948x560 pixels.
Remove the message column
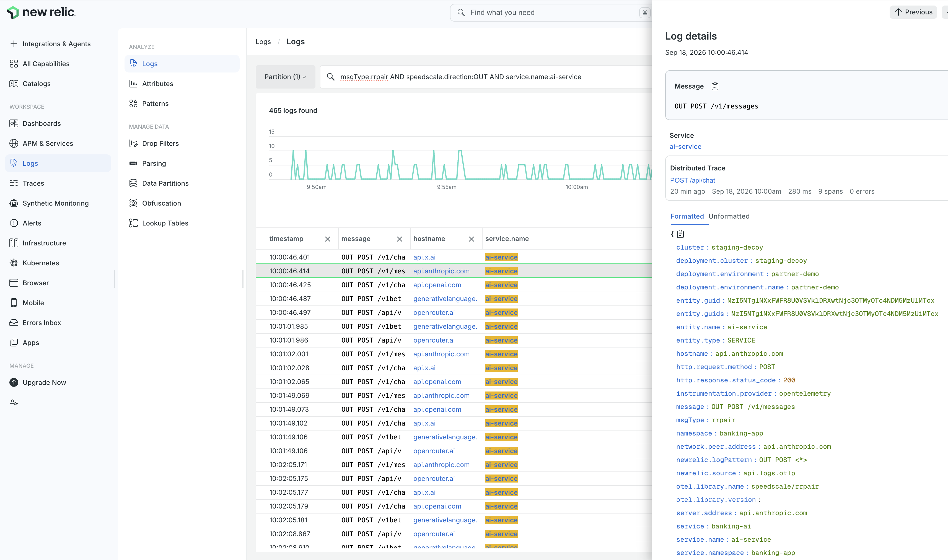pyautogui.click(x=400, y=239)
